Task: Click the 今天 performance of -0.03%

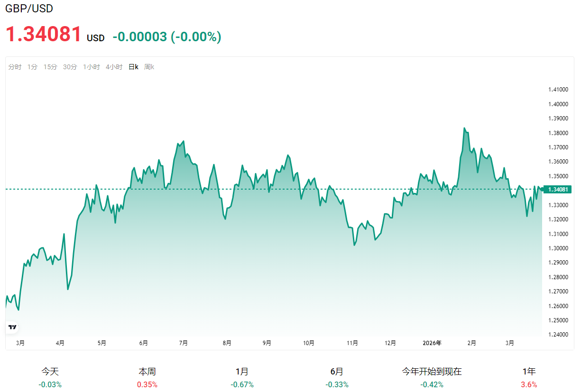Action: (50, 377)
